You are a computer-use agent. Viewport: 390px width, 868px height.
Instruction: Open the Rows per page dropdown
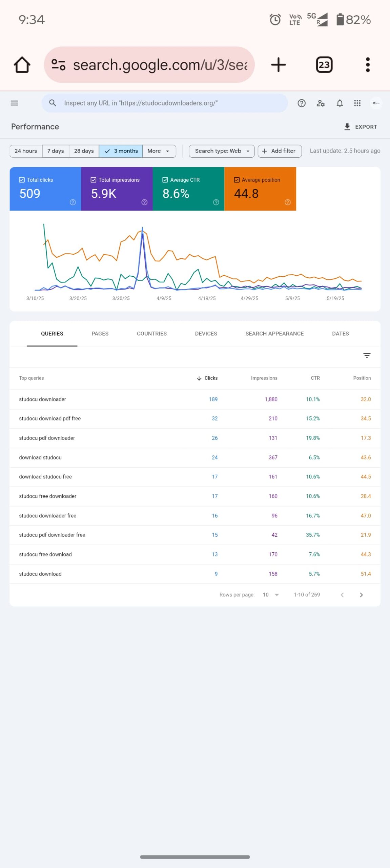click(x=271, y=595)
